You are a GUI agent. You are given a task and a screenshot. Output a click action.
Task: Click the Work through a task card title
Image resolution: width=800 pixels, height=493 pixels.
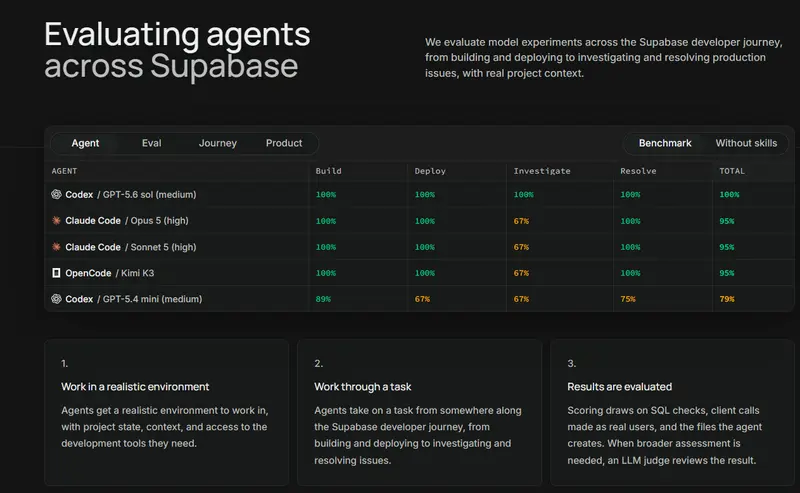point(363,387)
